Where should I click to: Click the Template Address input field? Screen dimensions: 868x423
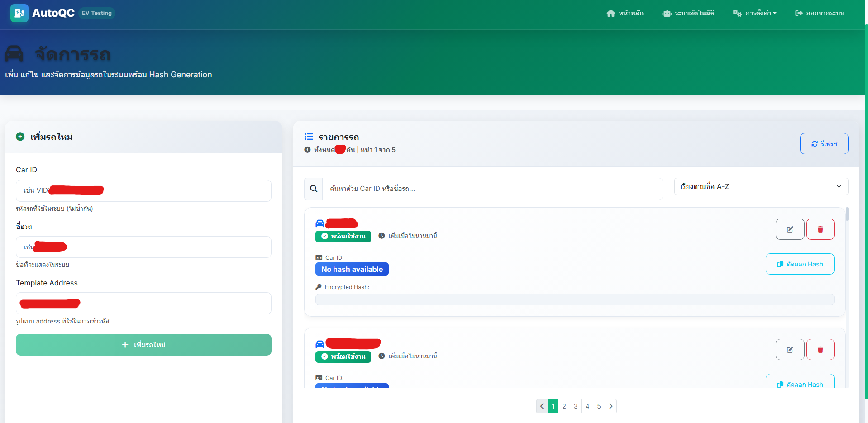(x=143, y=303)
